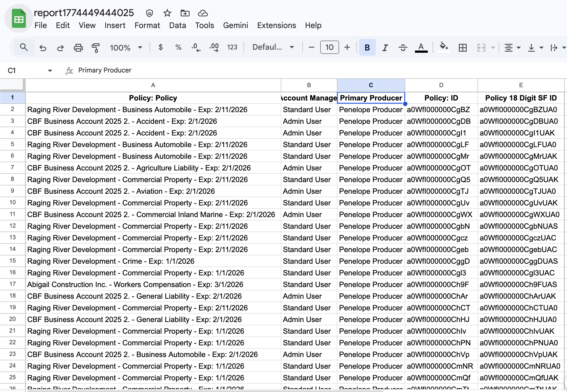The height and width of the screenshot is (392, 567).
Task: Increase font size plus button
Action: click(347, 47)
